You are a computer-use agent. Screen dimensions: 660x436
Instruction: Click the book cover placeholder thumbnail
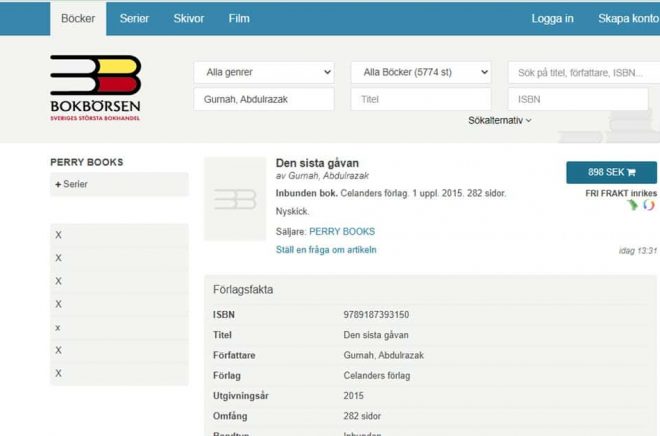coord(235,199)
